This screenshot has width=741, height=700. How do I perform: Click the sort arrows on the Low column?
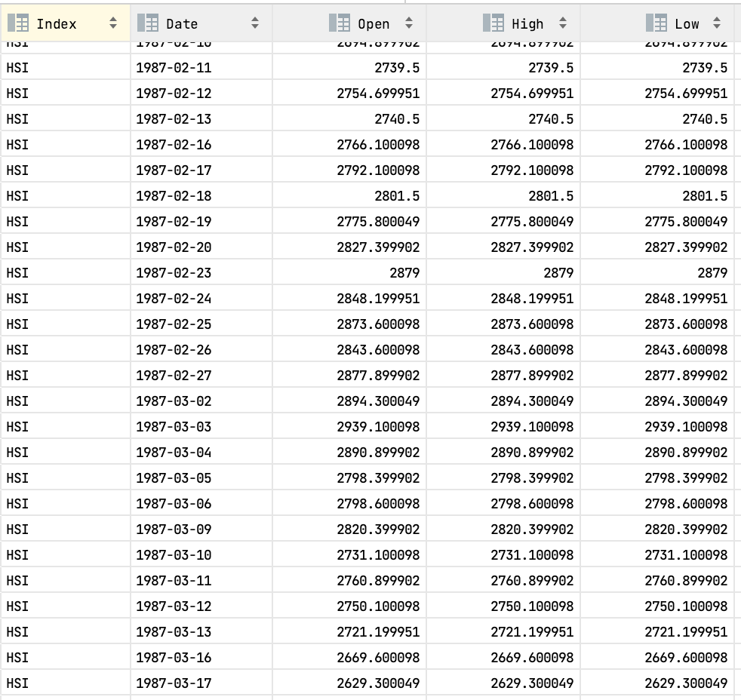(715, 23)
